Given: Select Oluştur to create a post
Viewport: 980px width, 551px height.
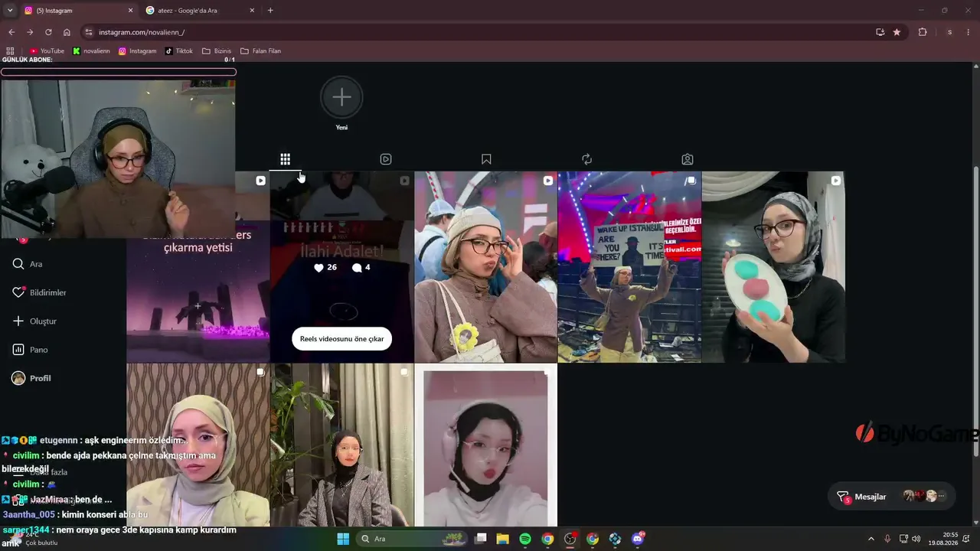Looking at the screenshot, I should point(34,321).
